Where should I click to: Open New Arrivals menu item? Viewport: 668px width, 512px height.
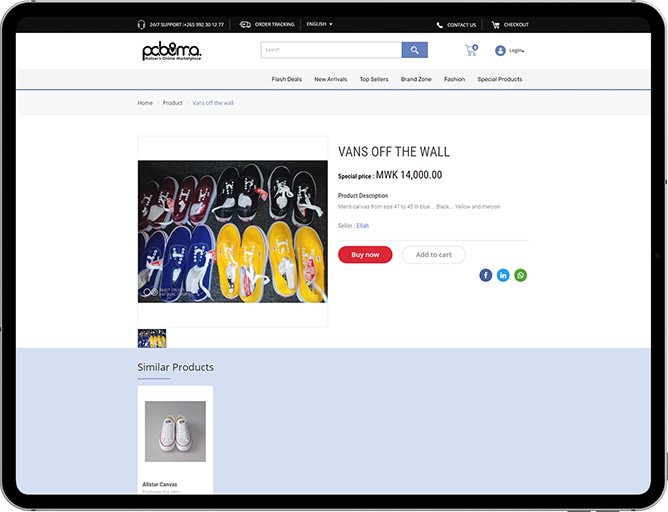pyautogui.click(x=331, y=79)
